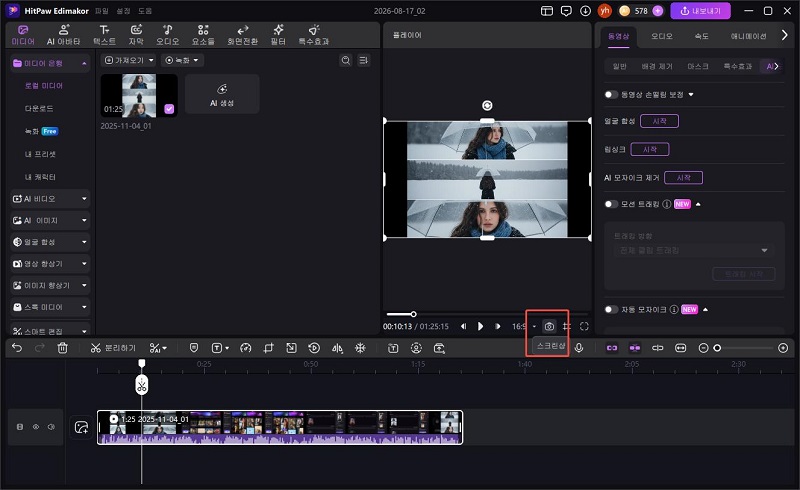Open the AI 아바타 tool in top toolbar
The width and height of the screenshot is (800, 490).
click(63, 35)
